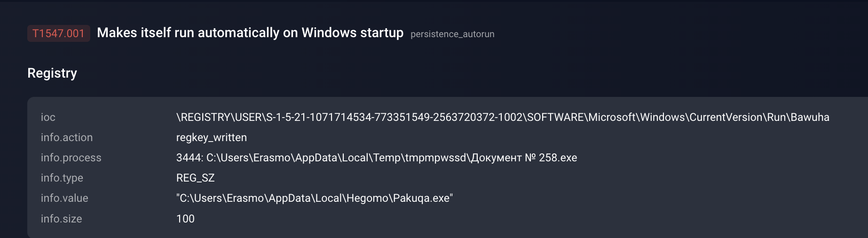Viewport: 868px width, 238px height.
Task: Select the persistence_autorun signature tag
Action: [452, 34]
